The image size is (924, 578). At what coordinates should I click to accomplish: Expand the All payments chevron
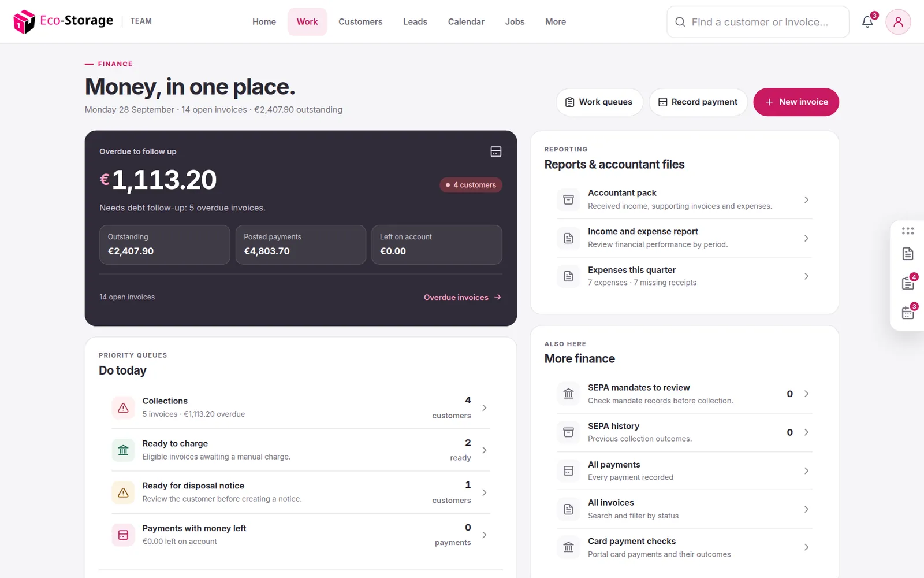(x=806, y=470)
